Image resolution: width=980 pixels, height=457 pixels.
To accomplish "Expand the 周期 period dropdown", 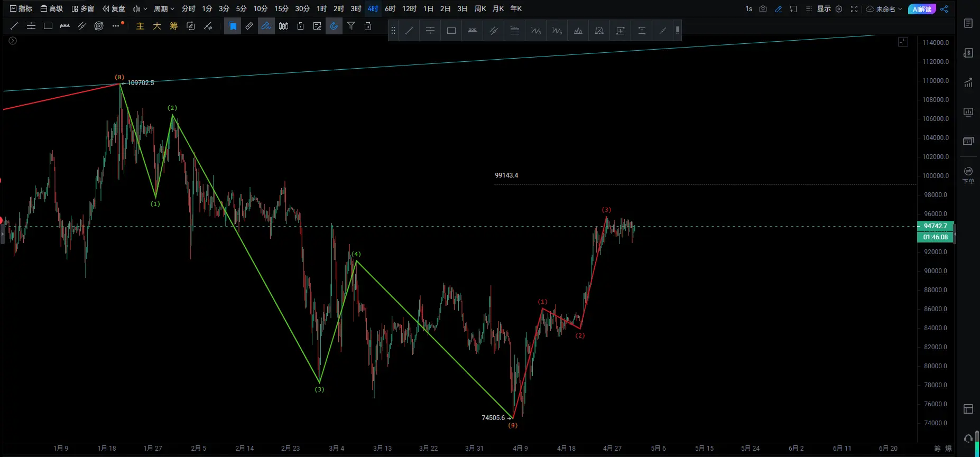I will [164, 8].
